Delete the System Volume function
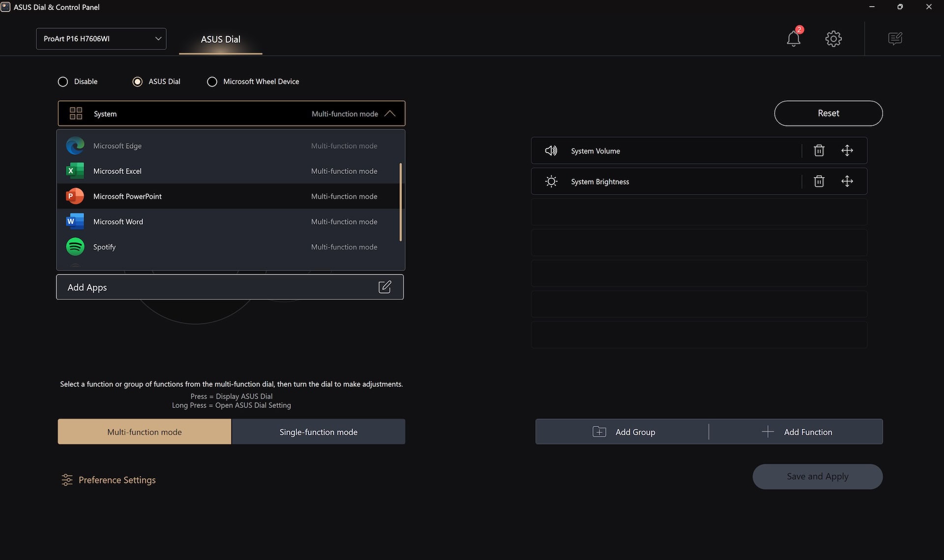The width and height of the screenshot is (944, 560). coord(819,150)
